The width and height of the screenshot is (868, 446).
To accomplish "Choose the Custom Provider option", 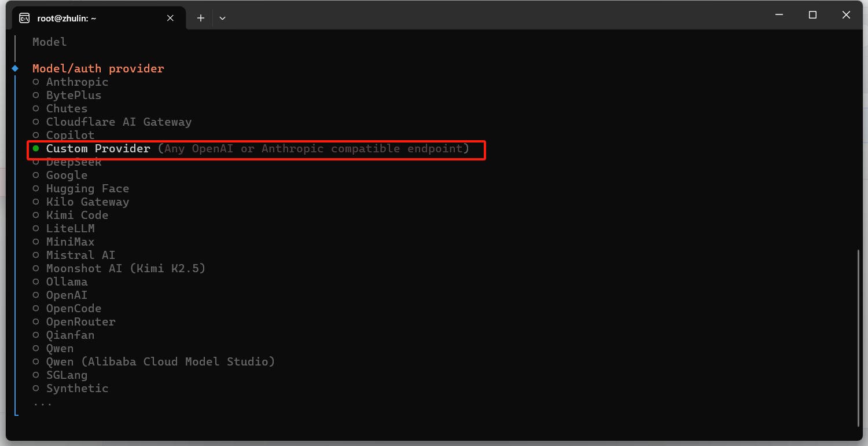I will (251, 149).
